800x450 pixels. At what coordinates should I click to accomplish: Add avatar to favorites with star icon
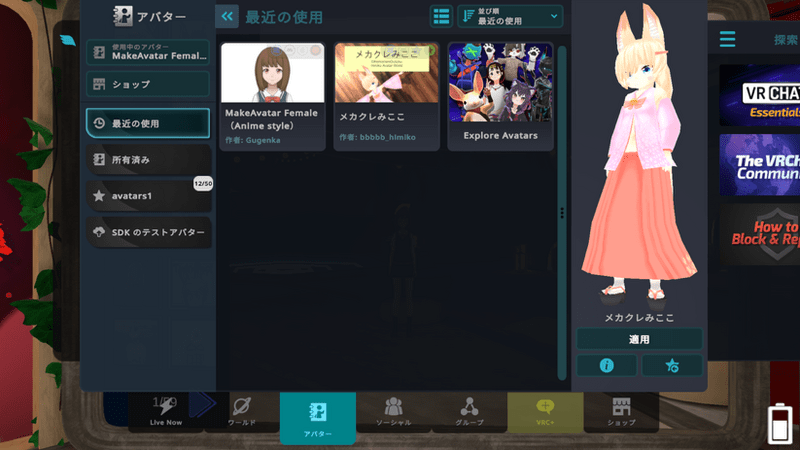pos(672,365)
